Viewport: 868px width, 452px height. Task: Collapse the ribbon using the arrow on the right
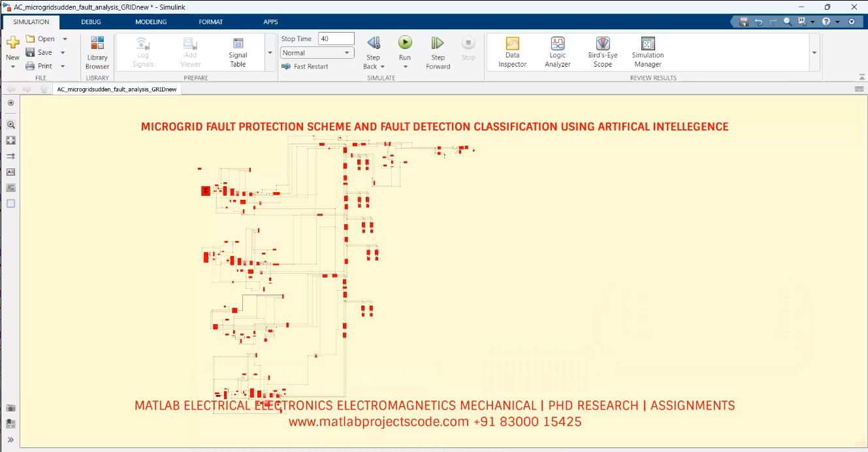pyautogui.click(x=863, y=77)
